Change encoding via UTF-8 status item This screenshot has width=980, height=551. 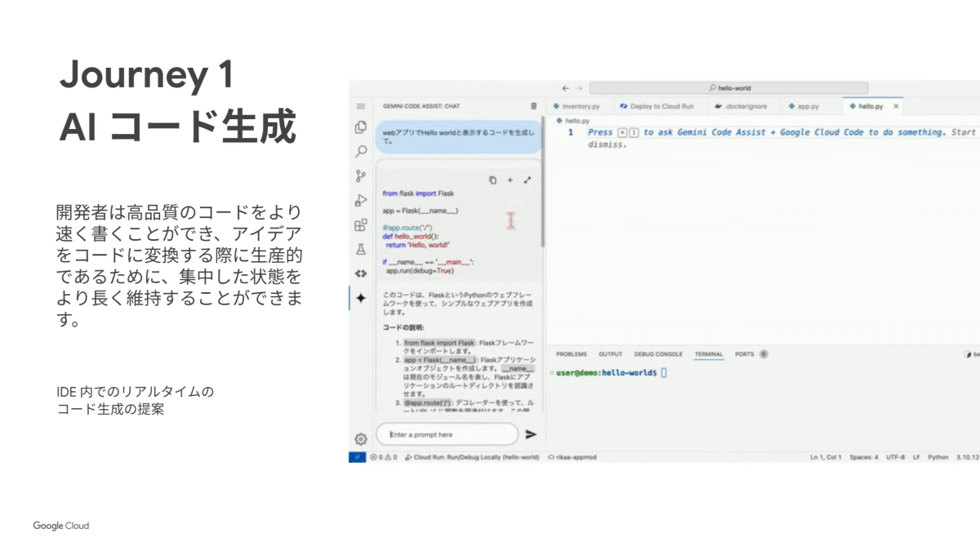point(896,457)
